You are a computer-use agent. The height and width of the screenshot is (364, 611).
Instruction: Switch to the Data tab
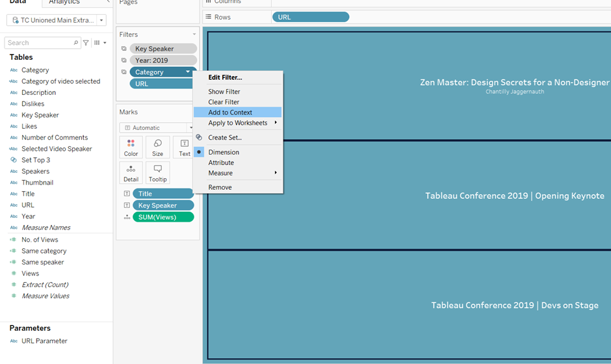[18, 3]
